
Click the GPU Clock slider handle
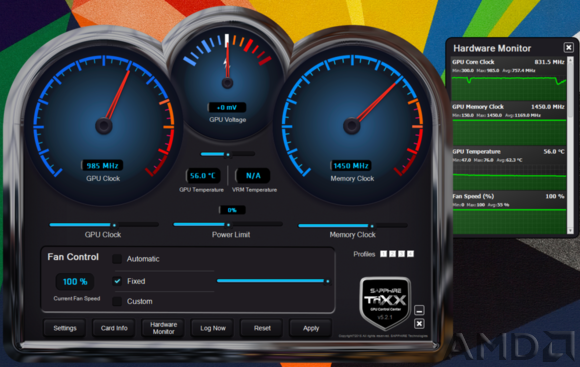pos(114,225)
